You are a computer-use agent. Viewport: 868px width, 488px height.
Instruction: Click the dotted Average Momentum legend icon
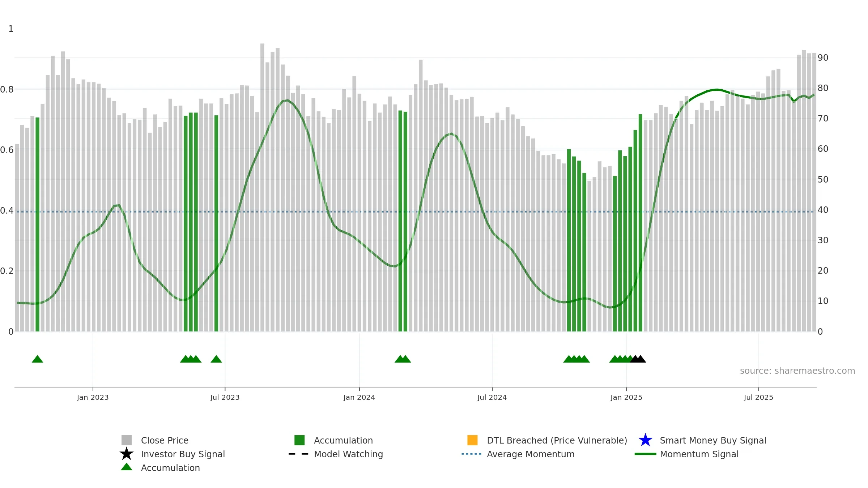[472, 454]
